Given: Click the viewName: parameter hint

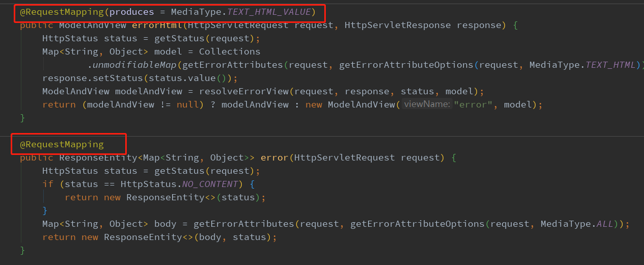Looking at the screenshot, I should click(x=426, y=104).
